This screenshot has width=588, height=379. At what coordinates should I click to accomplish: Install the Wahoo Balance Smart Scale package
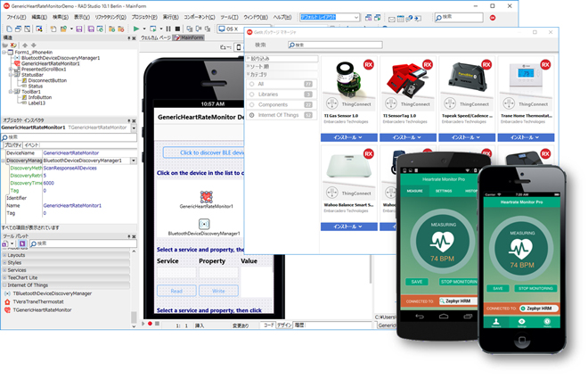pos(348,227)
